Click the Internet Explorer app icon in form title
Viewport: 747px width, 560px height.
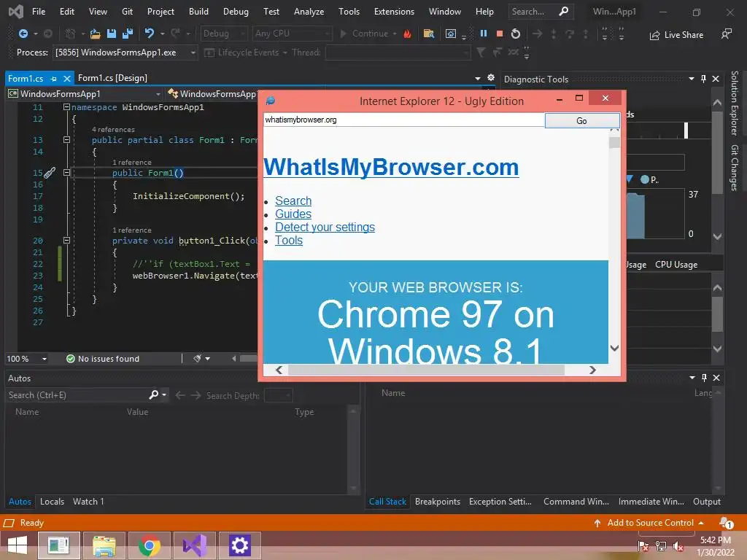(x=271, y=101)
